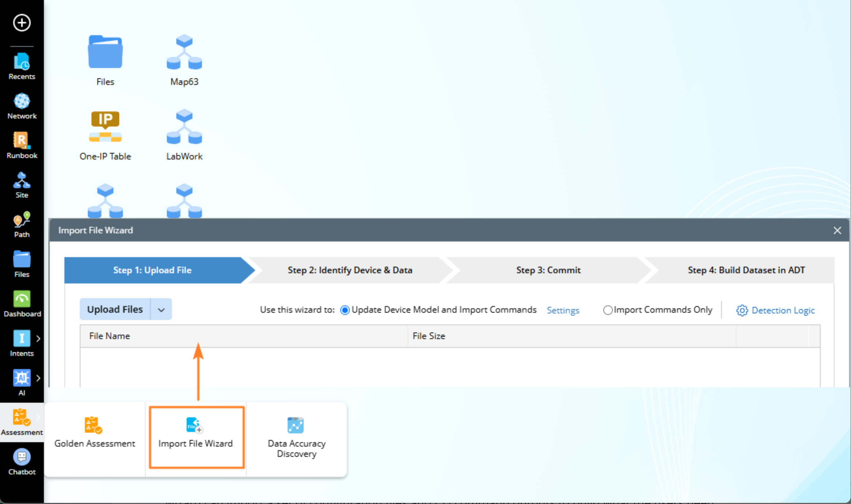Image resolution: width=851 pixels, height=504 pixels.
Task: Select Update Device Model and Import Commands
Action: click(x=345, y=310)
